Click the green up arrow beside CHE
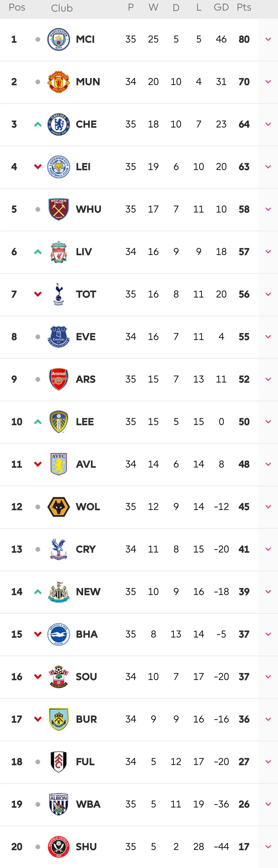 pos(38,124)
